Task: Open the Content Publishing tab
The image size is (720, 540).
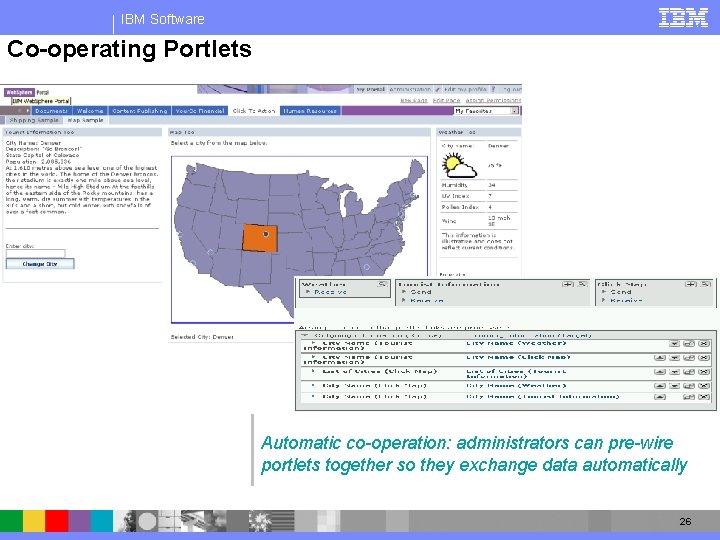Action: (x=140, y=111)
